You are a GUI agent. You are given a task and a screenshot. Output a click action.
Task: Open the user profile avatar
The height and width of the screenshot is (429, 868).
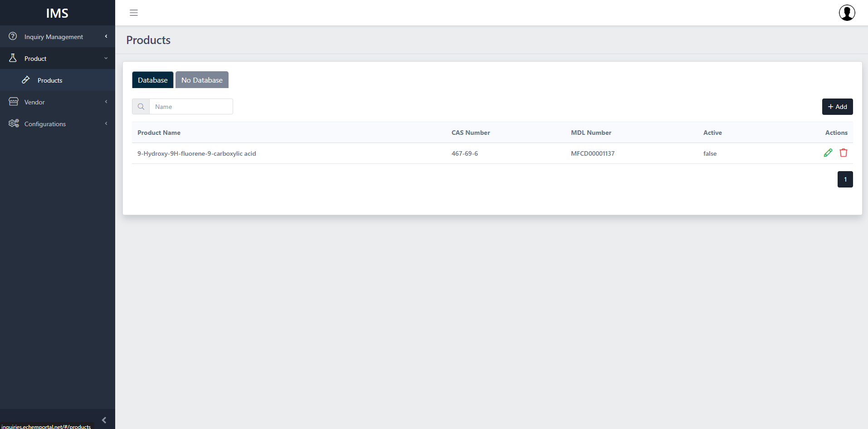tap(847, 13)
